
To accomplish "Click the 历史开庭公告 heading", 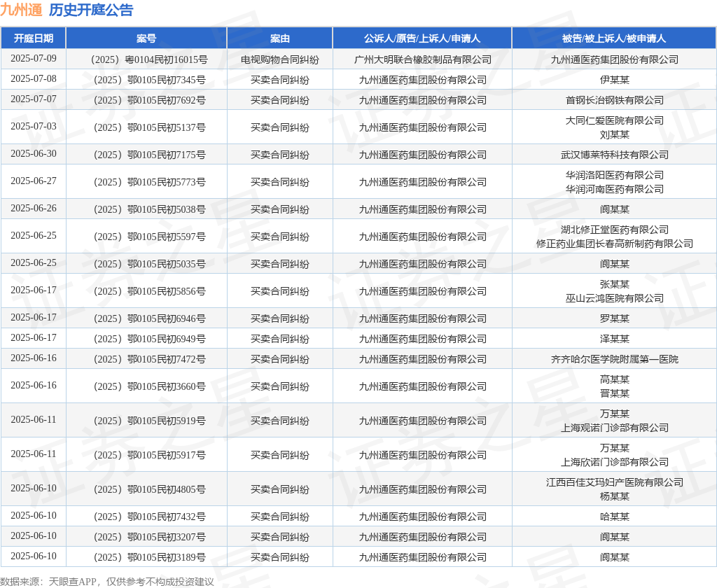I will point(91,10).
